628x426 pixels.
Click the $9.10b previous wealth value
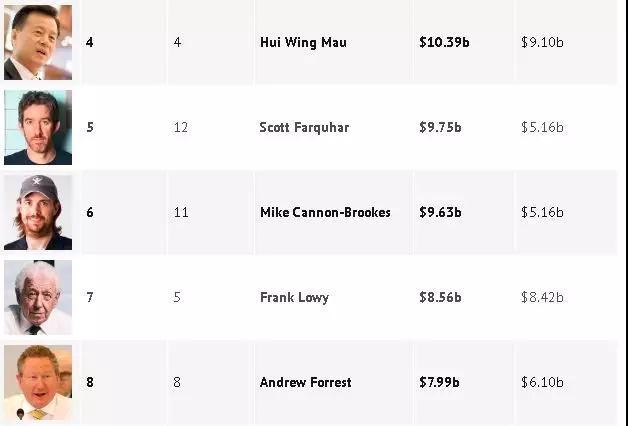coord(542,43)
